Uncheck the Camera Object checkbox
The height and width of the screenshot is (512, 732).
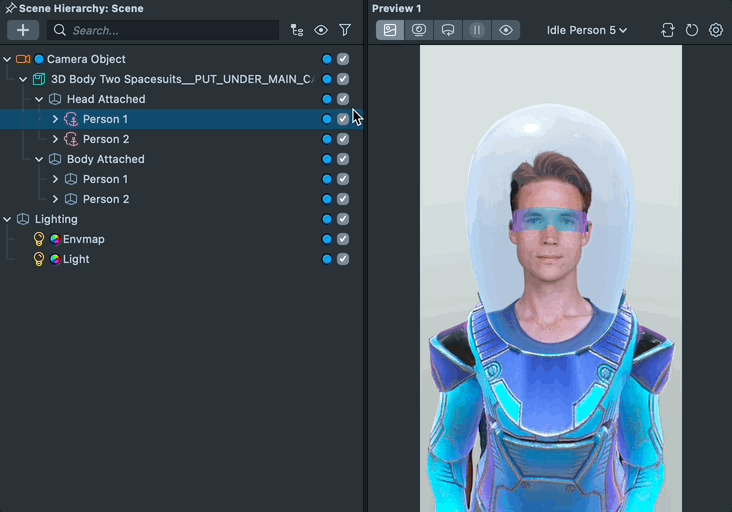click(x=343, y=59)
